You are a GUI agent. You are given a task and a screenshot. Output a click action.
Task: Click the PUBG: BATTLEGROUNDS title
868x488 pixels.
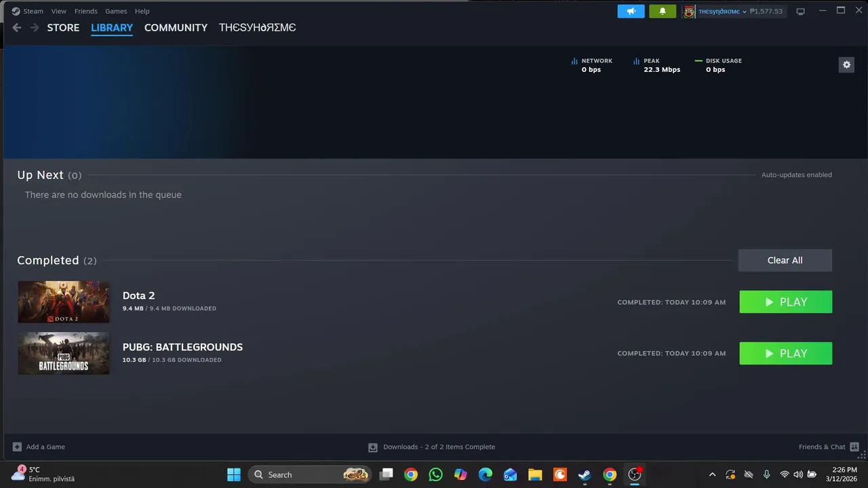click(x=182, y=347)
